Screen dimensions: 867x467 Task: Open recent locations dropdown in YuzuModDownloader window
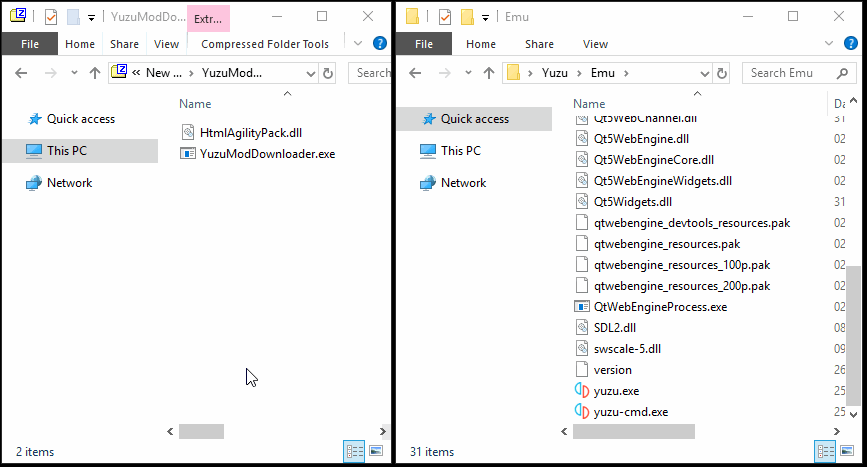(x=74, y=73)
